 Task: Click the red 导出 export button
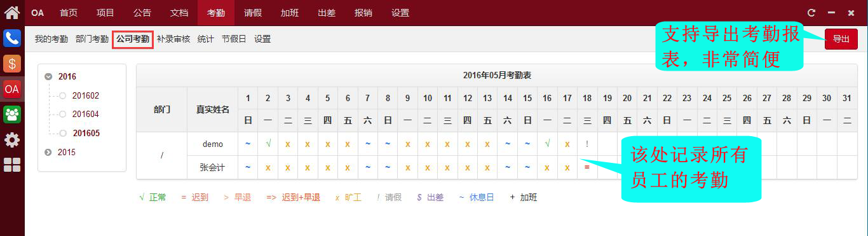[841, 39]
